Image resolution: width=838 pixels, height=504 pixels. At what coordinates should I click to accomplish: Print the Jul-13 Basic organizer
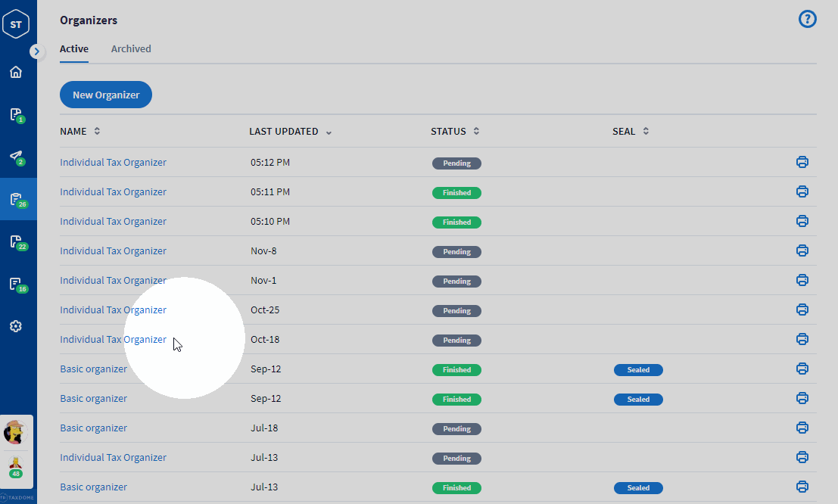802,487
